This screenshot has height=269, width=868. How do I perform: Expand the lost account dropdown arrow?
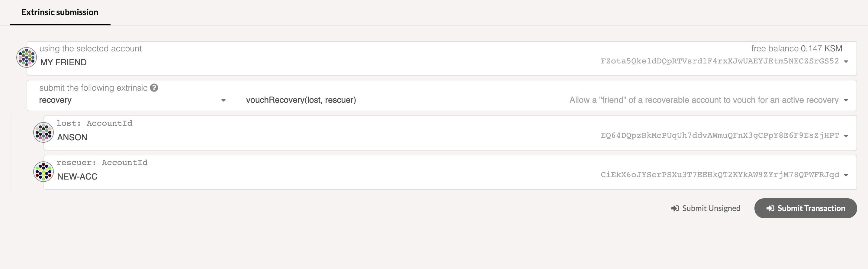pyautogui.click(x=846, y=136)
